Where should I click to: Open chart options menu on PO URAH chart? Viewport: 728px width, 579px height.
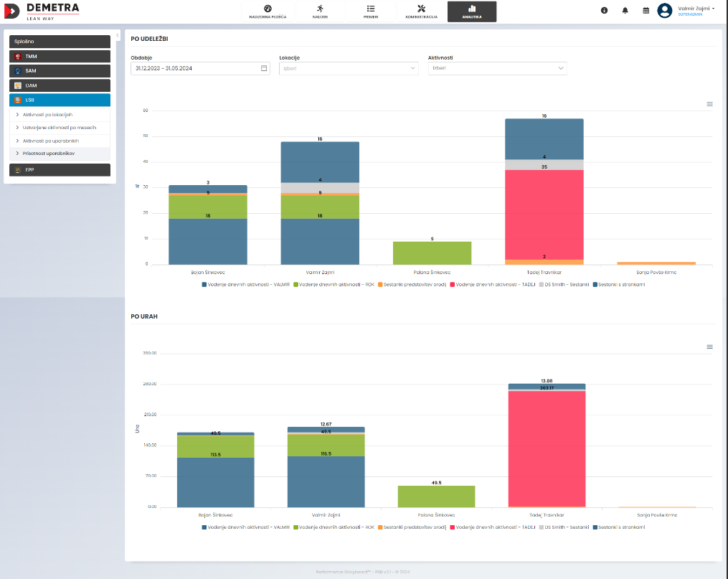[x=709, y=347]
